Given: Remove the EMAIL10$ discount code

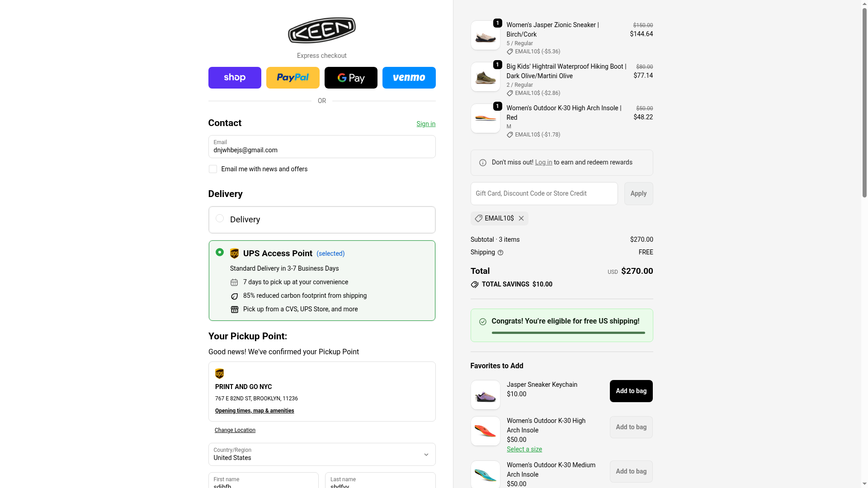Looking at the screenshot, I should [521, 218].
